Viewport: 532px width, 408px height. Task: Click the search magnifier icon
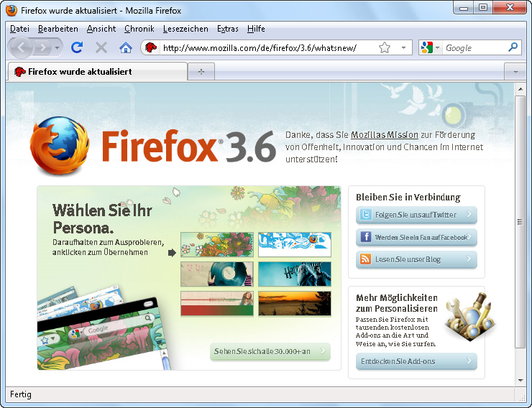[513, 47]
